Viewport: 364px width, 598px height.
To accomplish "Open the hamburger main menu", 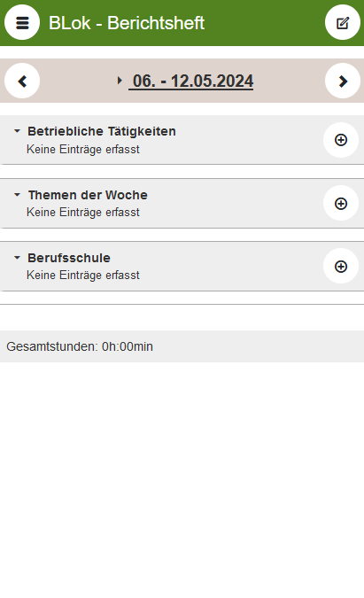I will 22,22.
